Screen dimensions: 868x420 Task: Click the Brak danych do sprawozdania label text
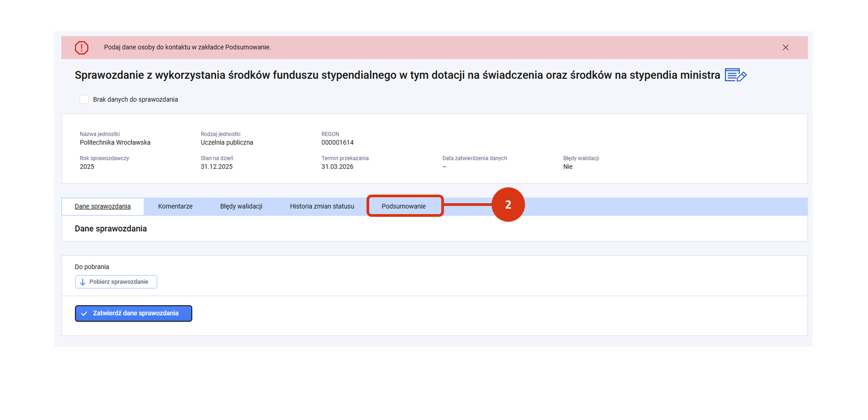(135, 99)
